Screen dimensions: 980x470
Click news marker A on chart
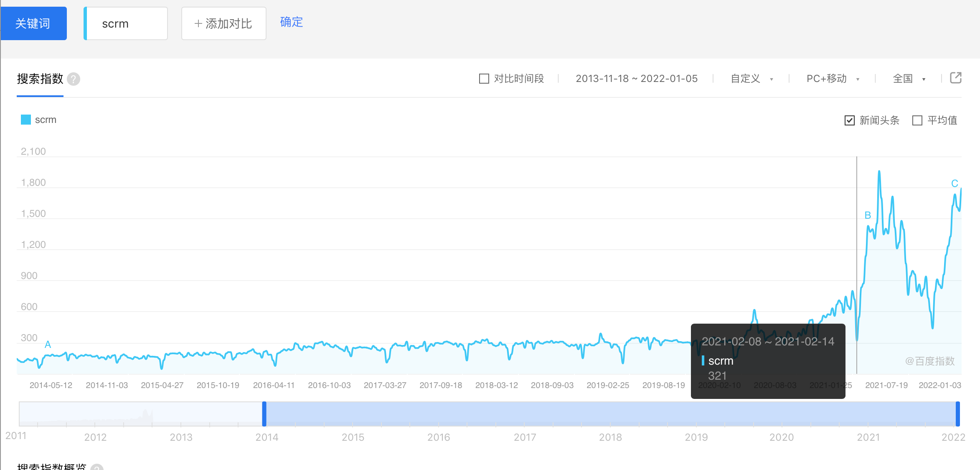[x=48, y=345]
